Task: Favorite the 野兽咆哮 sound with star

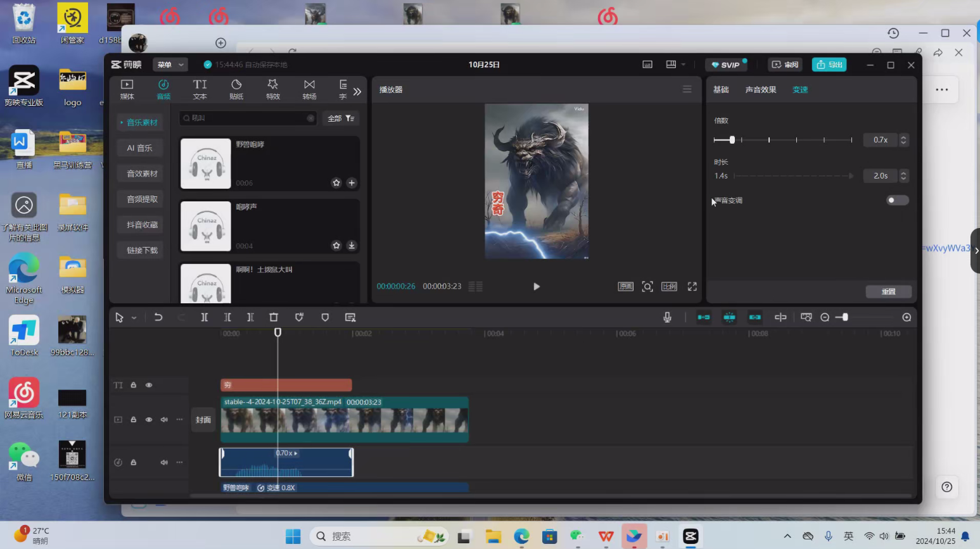Action: point(336,183)
